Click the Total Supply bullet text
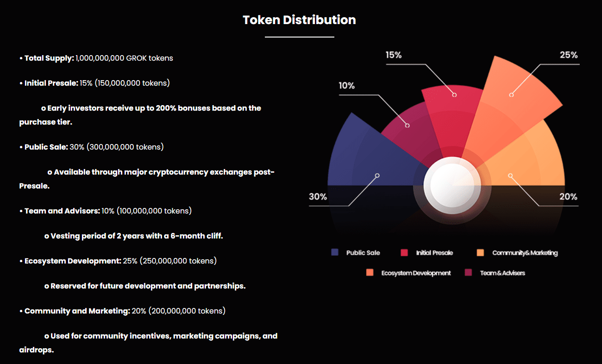The image size is (602, 364). click(x=99, y=58)
